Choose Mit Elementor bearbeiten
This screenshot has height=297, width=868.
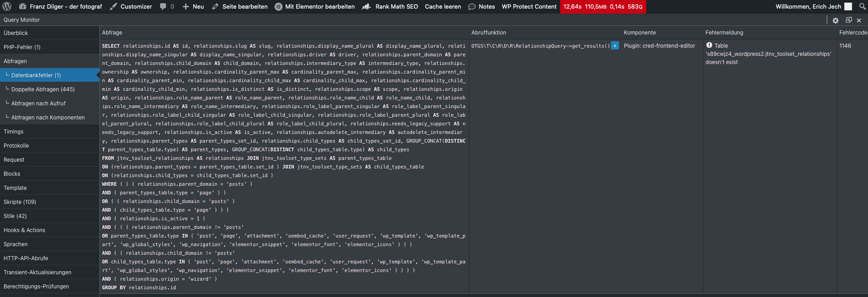pos(315,6)
